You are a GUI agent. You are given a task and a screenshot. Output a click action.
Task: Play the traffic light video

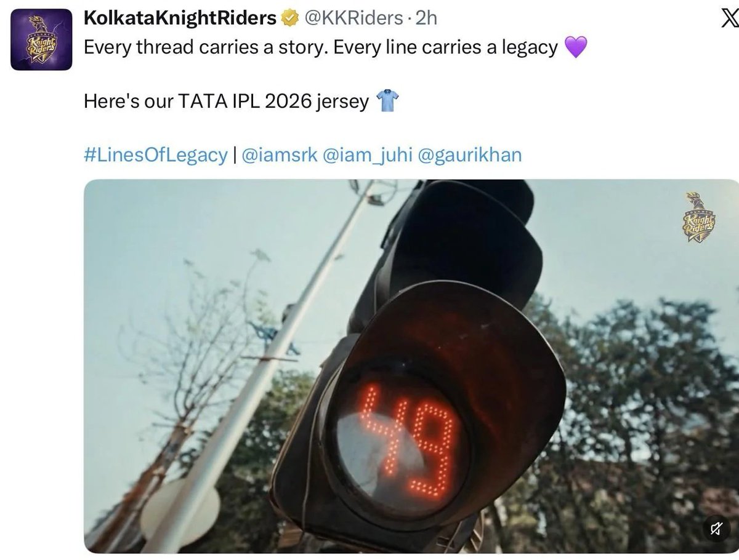coord(411,366)
